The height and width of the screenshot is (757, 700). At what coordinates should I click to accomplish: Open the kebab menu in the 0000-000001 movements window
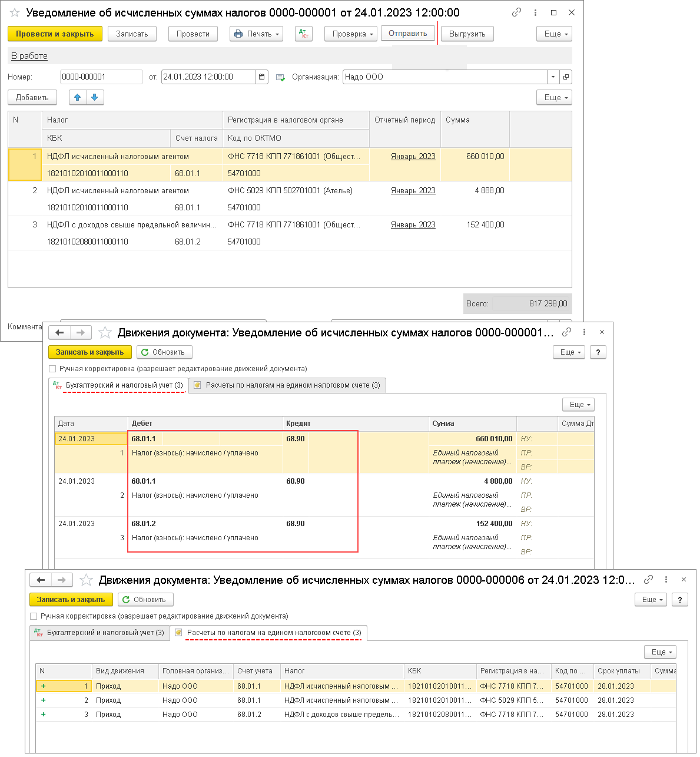(x=584, y=332)
